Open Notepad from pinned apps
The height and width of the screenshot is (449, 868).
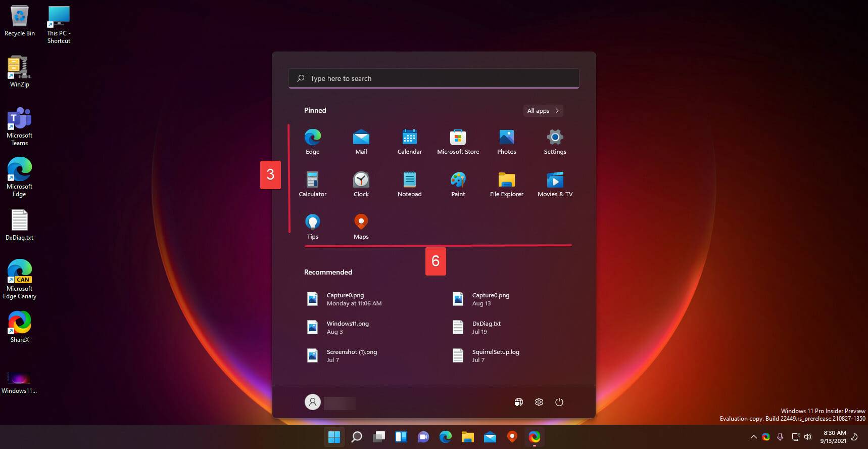[x=409, y=184]
